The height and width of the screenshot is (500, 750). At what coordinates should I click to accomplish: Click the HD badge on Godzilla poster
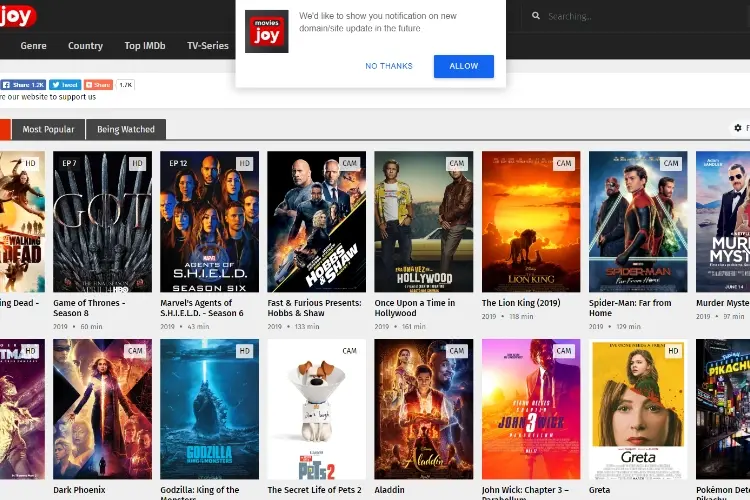[x=244, y=351]
